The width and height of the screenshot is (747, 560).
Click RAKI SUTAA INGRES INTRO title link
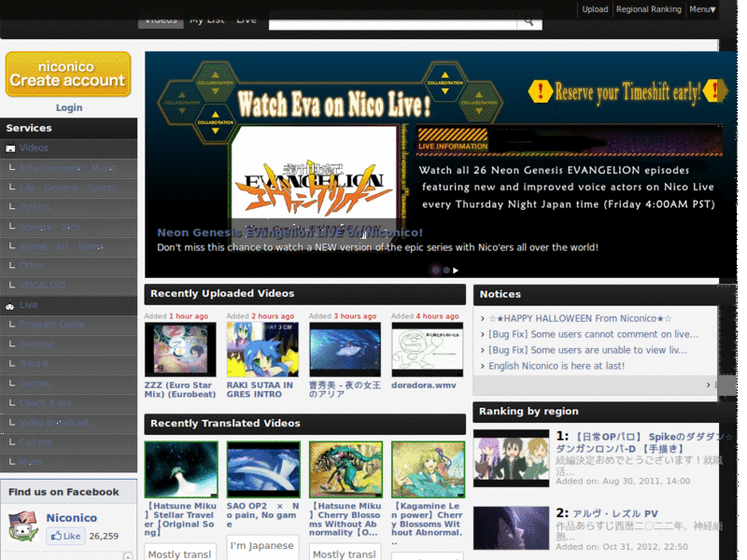(260, 389)
